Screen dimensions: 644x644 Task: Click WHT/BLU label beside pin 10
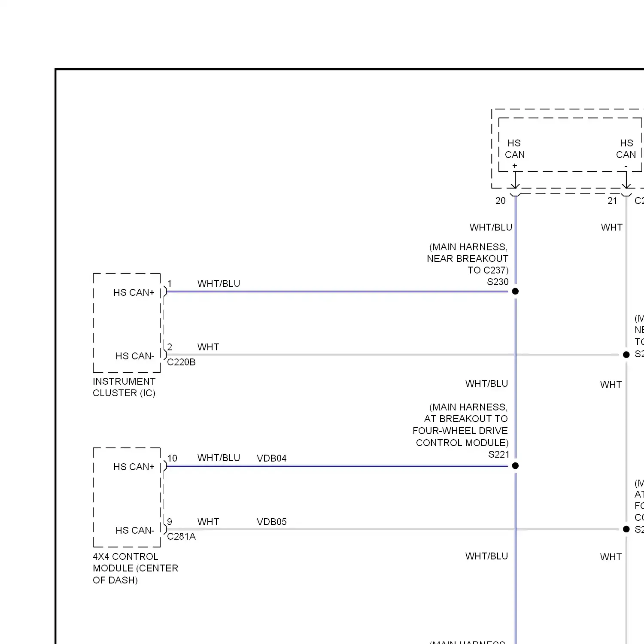(x=219, y=458)
